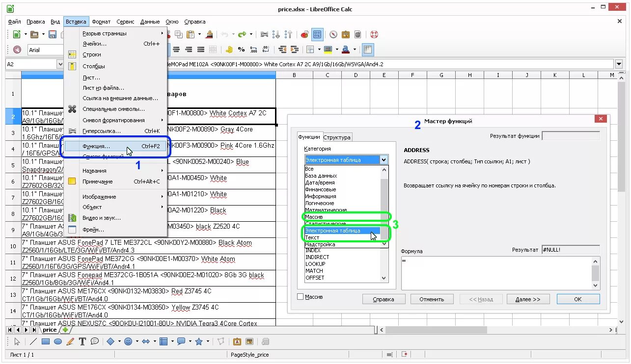The width and height of the screenshot is (631, 364).
Task: Click the font color A swatch
Action: pos(346,50)
